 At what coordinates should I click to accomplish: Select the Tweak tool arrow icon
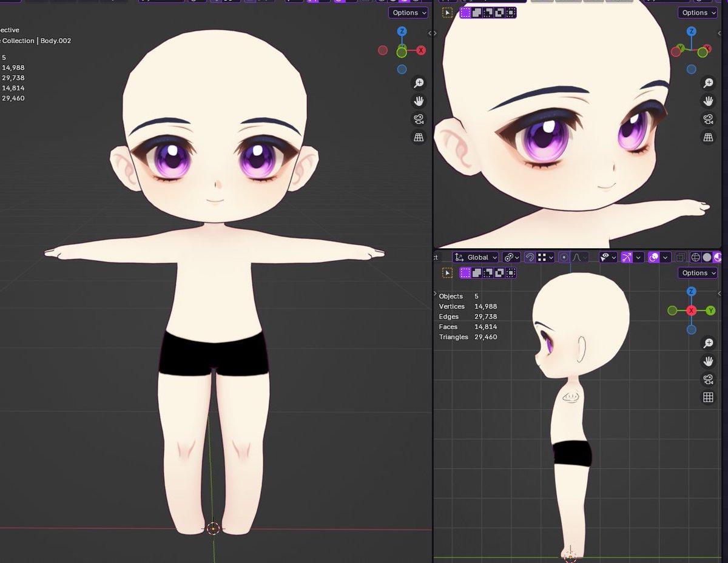[x=448, y=12]
